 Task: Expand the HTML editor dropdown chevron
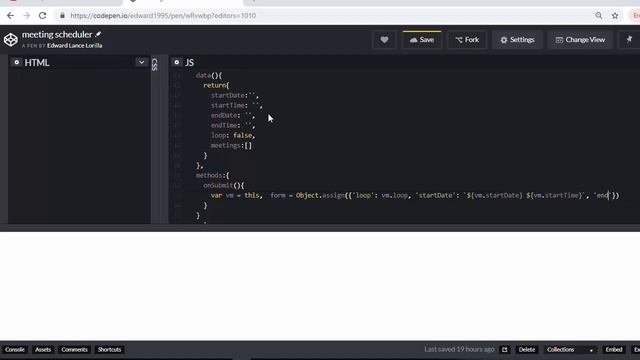coord(141,62)
